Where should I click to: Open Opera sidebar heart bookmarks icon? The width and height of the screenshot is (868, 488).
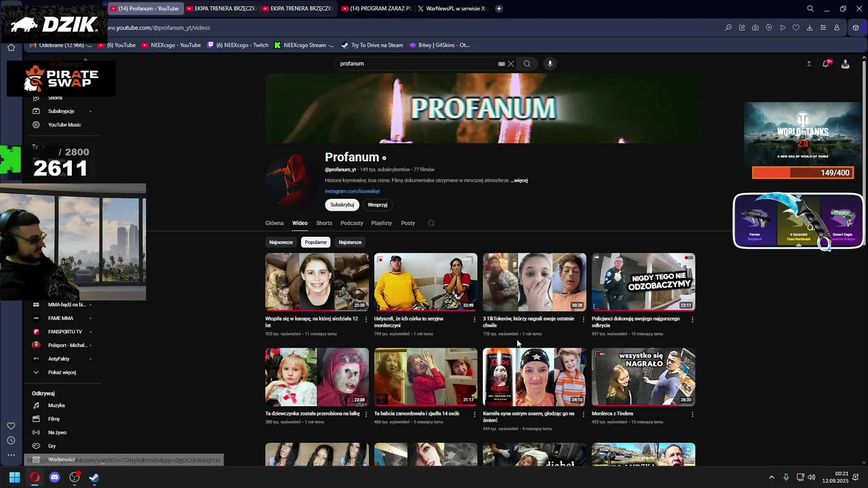[x=11, y=426]
